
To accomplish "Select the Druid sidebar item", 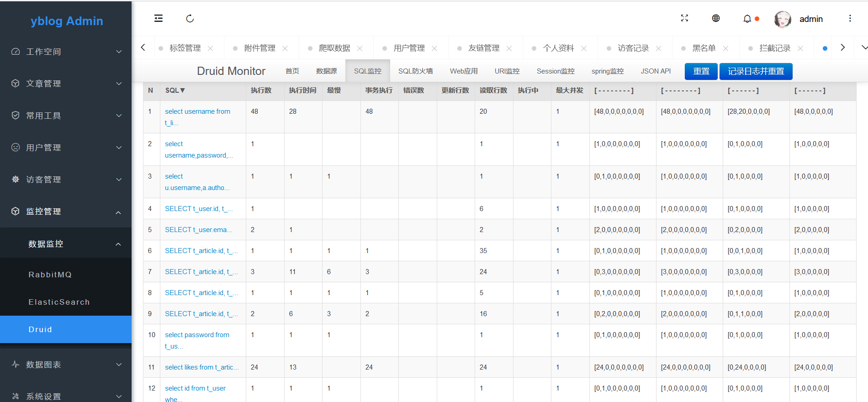I will point(66,329).
